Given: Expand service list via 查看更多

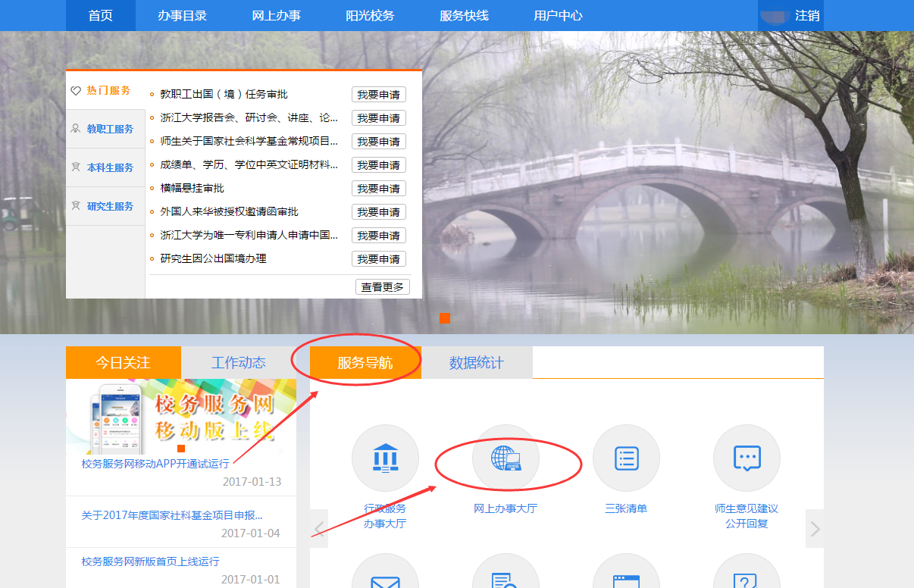Looking at the screenshot, I should pyautogui.click(x=383, y=287).
